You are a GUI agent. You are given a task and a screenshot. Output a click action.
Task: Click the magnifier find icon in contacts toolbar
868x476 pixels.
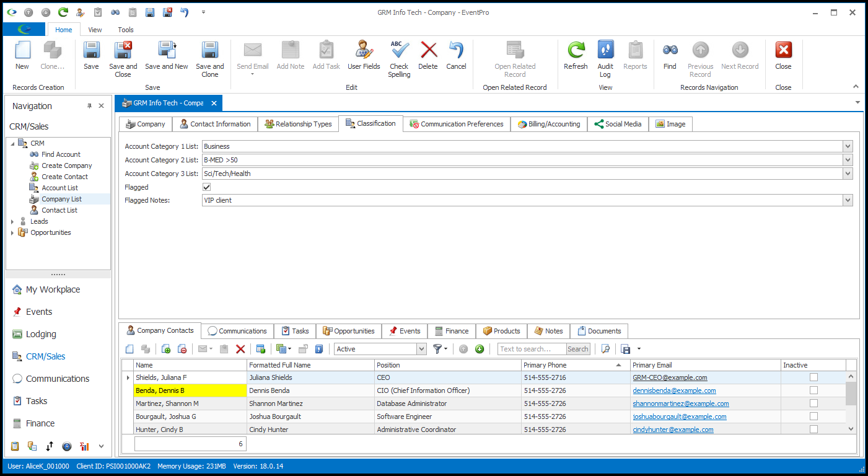tap(606, 349)
